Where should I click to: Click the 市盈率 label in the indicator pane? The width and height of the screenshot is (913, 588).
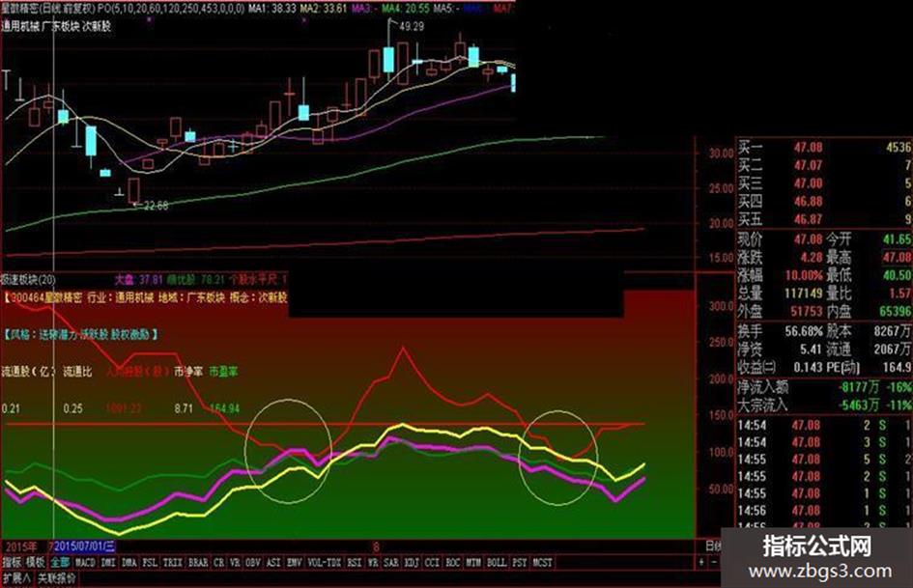(x=223, y=372)
